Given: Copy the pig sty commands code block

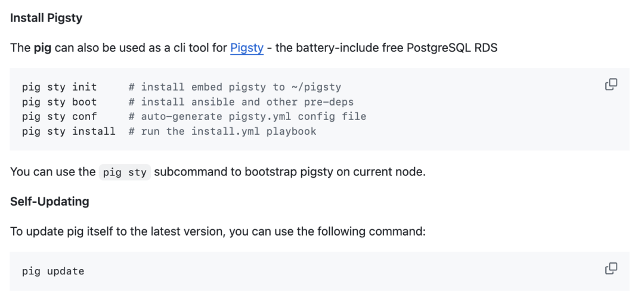Looking at the screenshot, I should [x=611, y=85].
